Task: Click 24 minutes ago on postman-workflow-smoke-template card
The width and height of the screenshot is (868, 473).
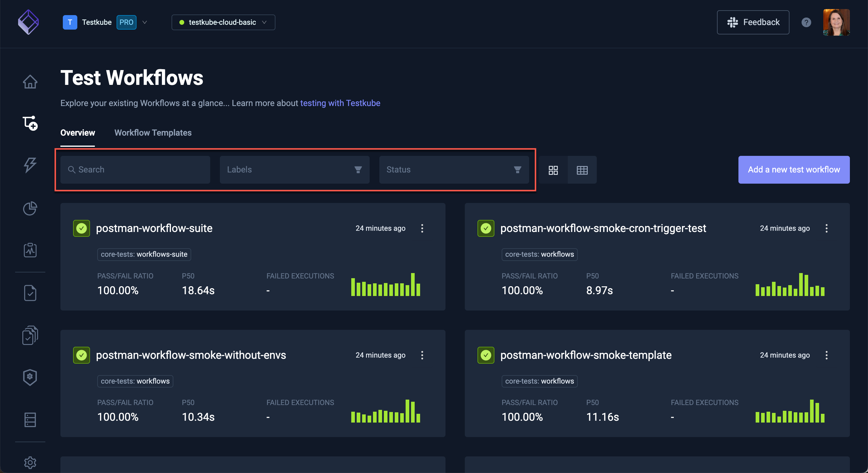Action: [785, 355]
